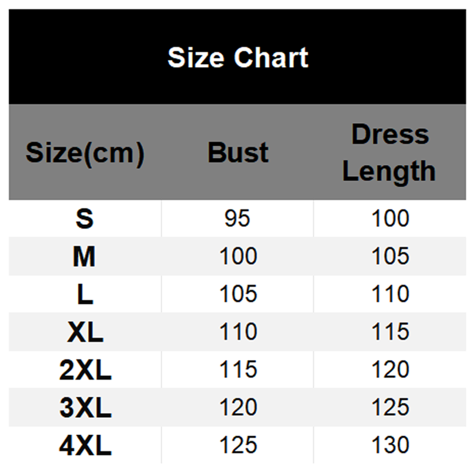Click bust value 95 for size S
The image size is (476, 476).
click(238, 219)
